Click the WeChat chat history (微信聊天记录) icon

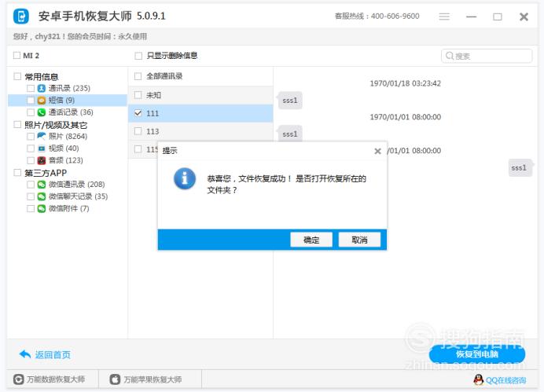42,196
